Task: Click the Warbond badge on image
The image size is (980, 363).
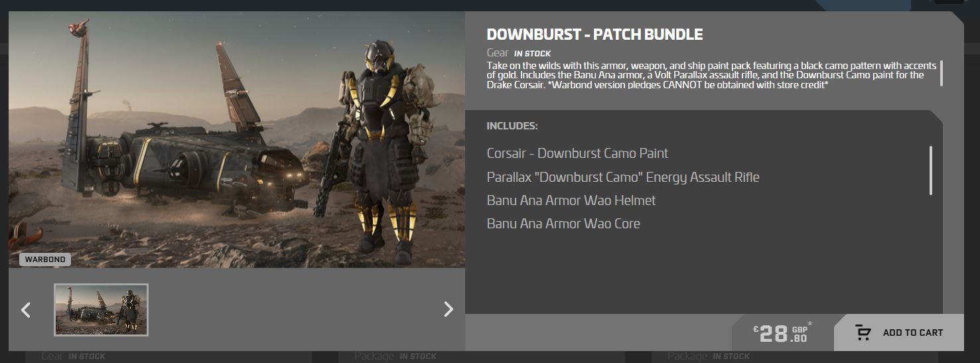Action: (45, 259)
